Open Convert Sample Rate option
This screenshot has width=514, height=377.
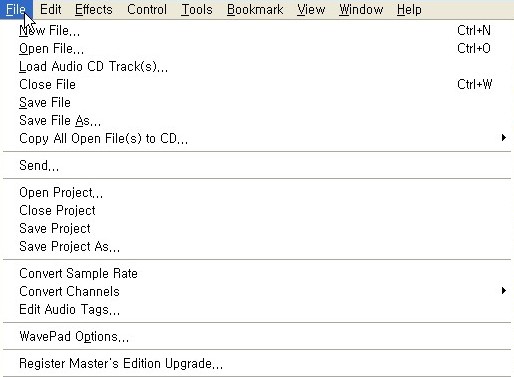257,274
